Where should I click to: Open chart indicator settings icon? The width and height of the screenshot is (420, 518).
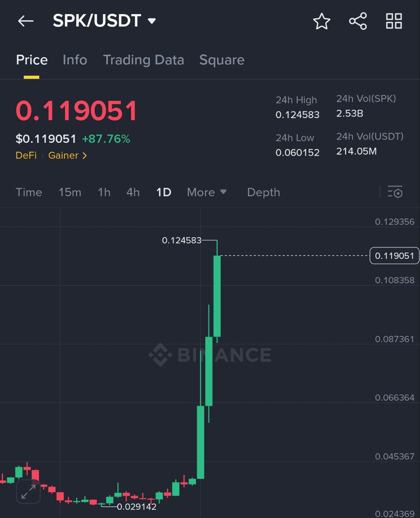point(395,192)
